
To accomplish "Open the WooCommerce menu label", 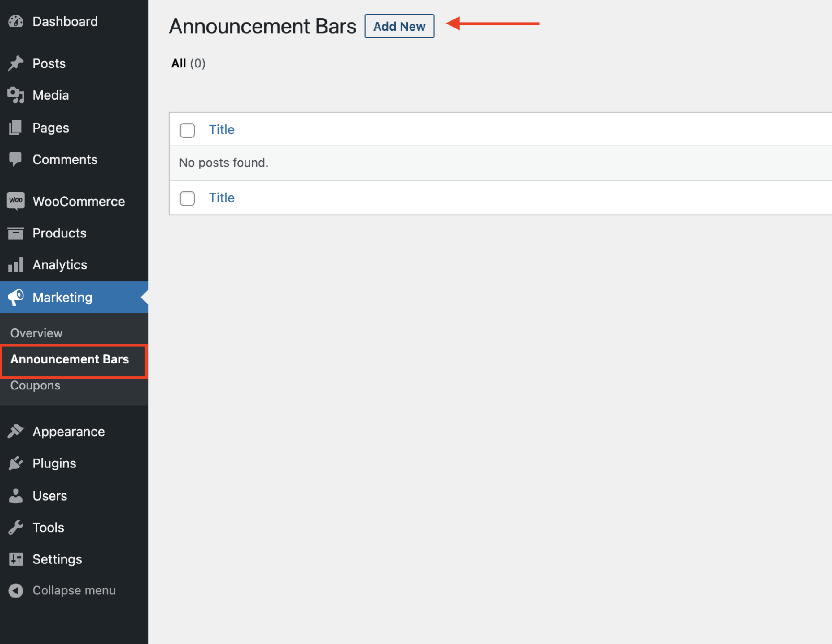I will click(x=79, y=201).
